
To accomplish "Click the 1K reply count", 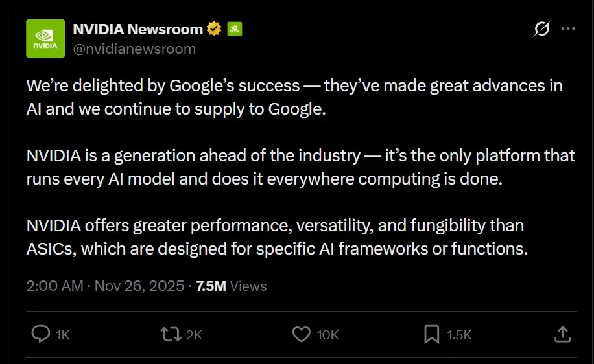I will pyautogui.click(x=63, y=335).
